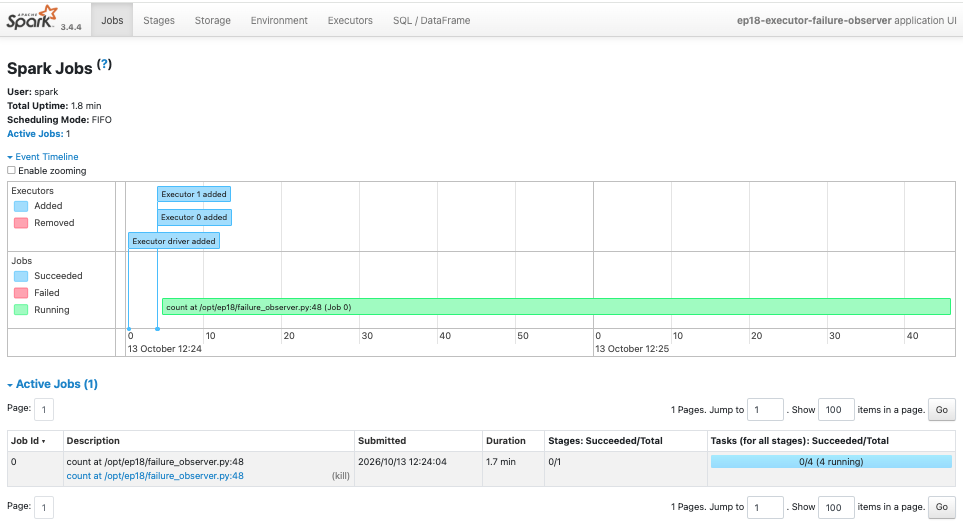Click the bottom Show items per page input

836,507
